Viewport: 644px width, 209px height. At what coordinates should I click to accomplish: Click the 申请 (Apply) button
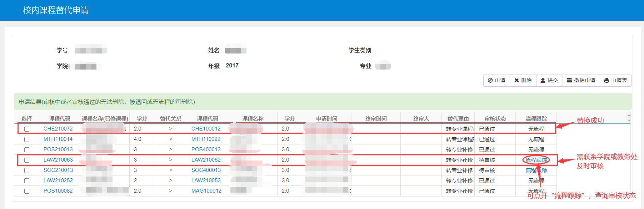tap(496, 81)
